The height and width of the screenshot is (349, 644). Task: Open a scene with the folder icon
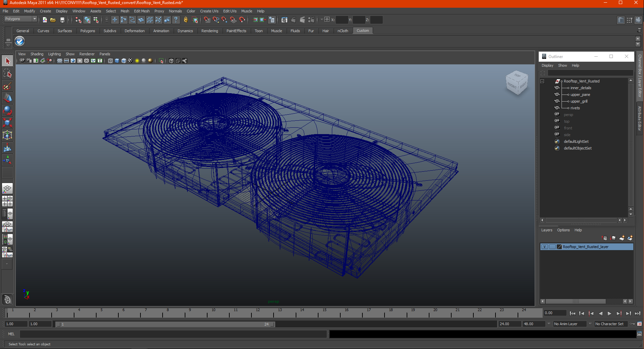(x=53, y=20)
